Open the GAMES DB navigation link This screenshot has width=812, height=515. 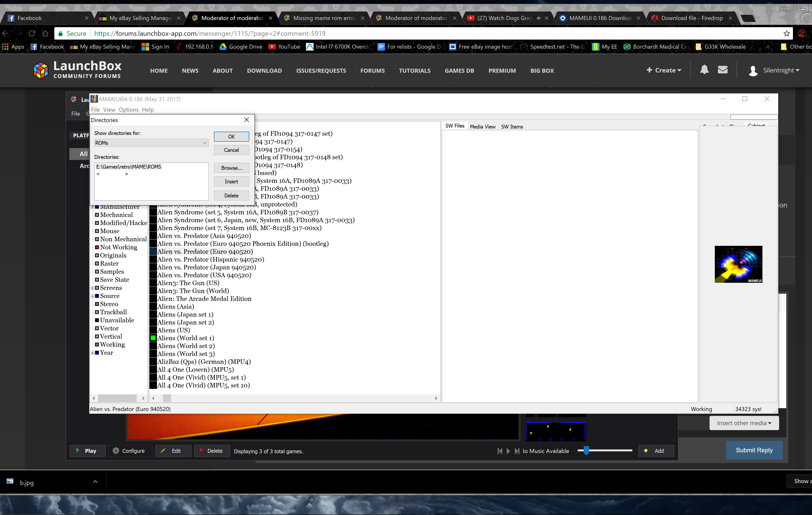[x=459, y=71]
